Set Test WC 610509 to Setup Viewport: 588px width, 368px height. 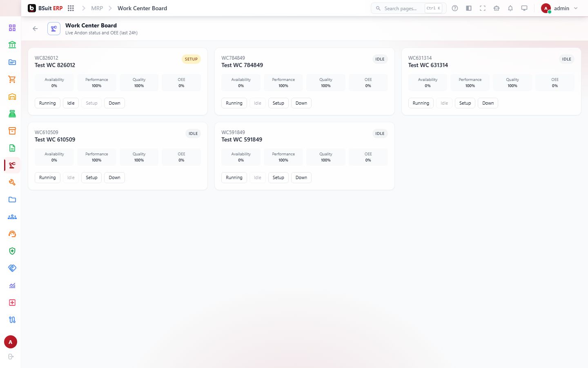[91, 177]
